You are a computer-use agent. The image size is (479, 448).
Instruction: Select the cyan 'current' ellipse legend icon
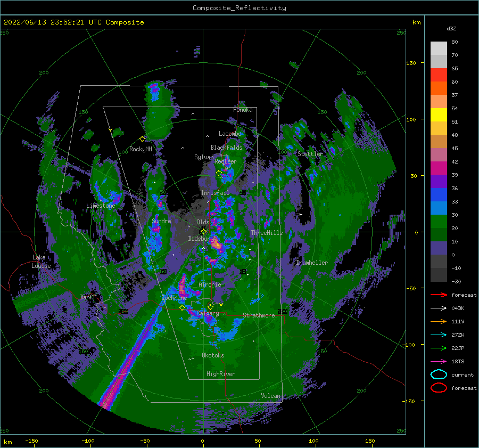[x=439, y=374]
